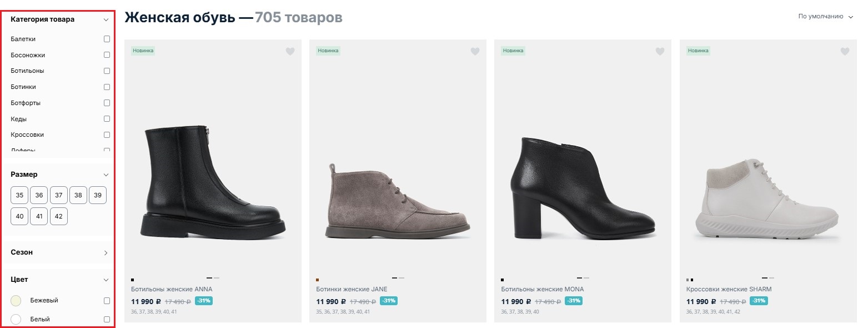The image size is (868, 328).
Task: Click heart icon on JANE boots card
Action: pyautogui.click(x=475, y=51)
